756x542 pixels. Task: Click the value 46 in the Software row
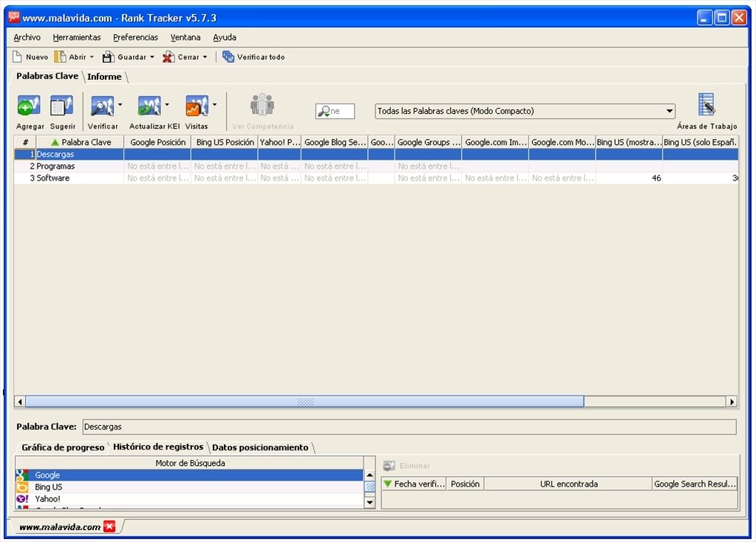tap(656, 178)
